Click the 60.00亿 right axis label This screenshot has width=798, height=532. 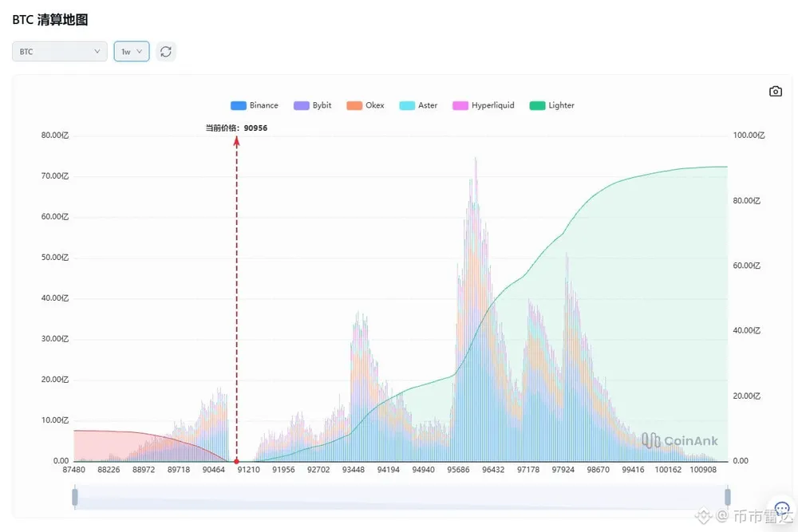[747, 266]
